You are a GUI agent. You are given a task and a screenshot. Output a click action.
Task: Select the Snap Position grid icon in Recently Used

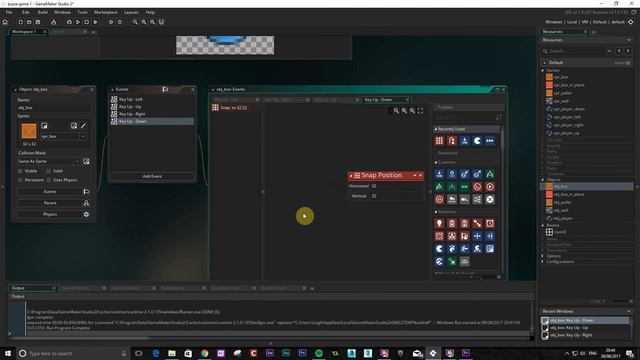[439, 141]
